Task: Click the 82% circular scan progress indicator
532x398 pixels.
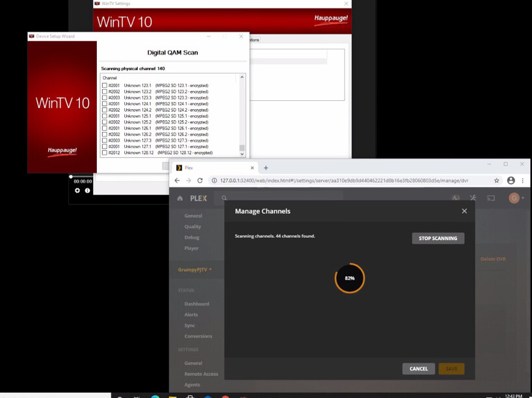Action: point(349,278)
